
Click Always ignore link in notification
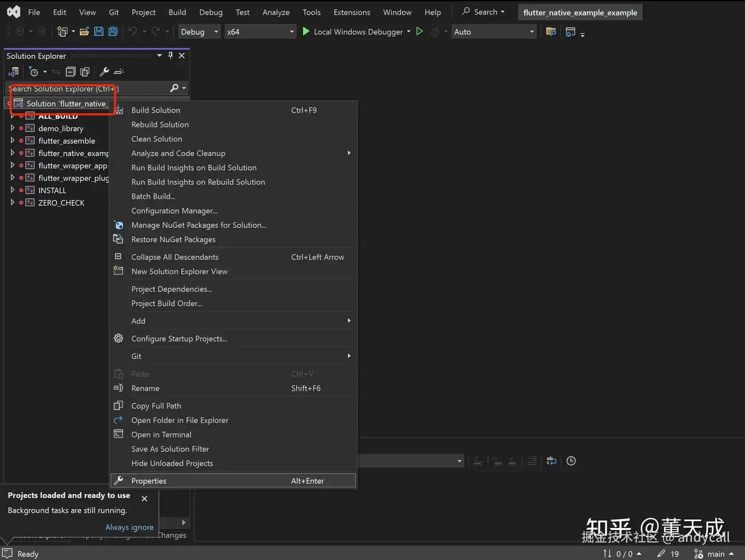129,527
